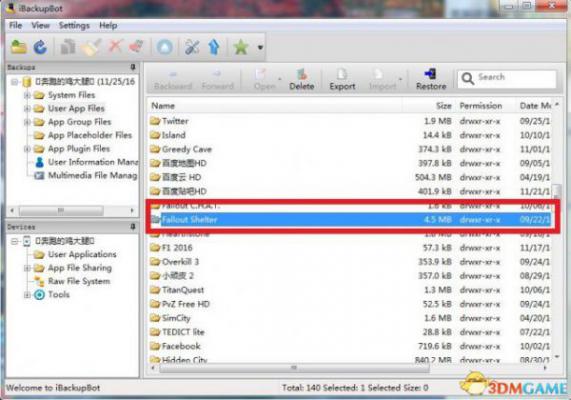
Task: Expand the System Files tree node
Action: coord(27,95)
